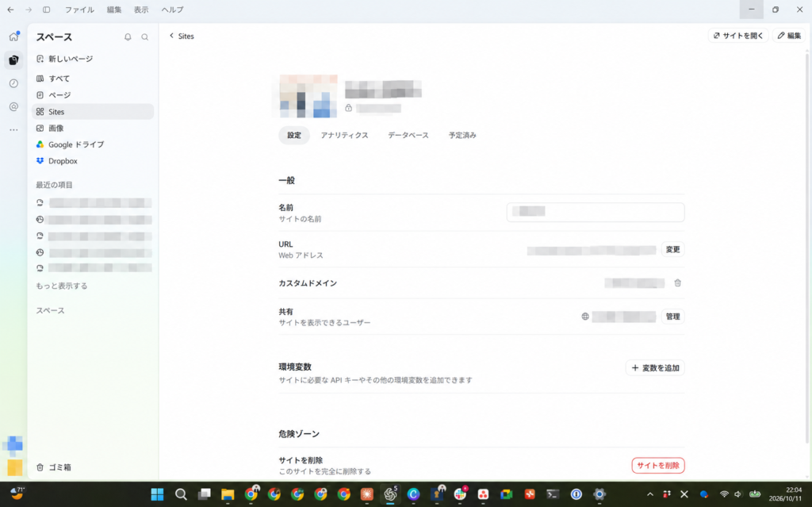Screen dimensions: 812x507
Task: Select 画像 in sidebar
Action: 93,128
